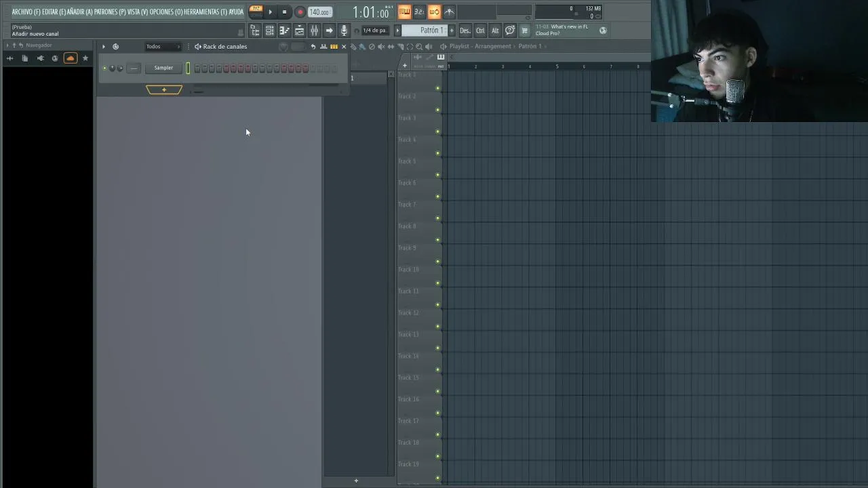Screen dimensions: 868x488
Task: Toggle Track 9 mute light
Action: click(437, 261)
